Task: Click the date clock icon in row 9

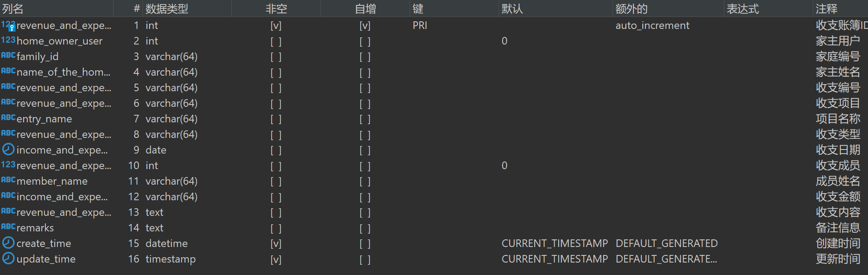Action: click(8, 150)
